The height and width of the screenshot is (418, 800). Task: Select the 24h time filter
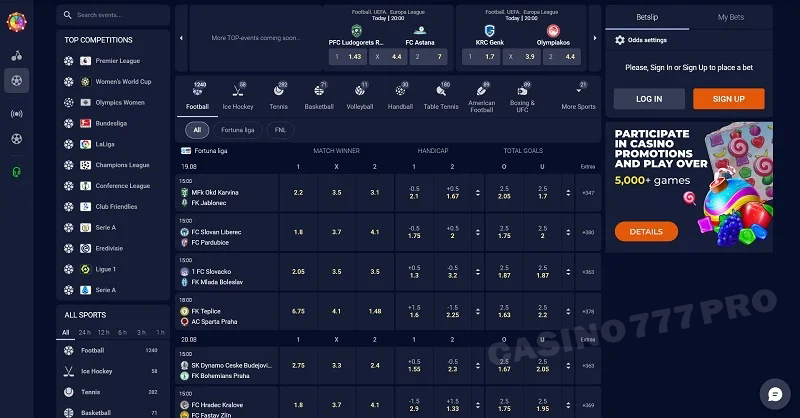[x=85, y=332]
